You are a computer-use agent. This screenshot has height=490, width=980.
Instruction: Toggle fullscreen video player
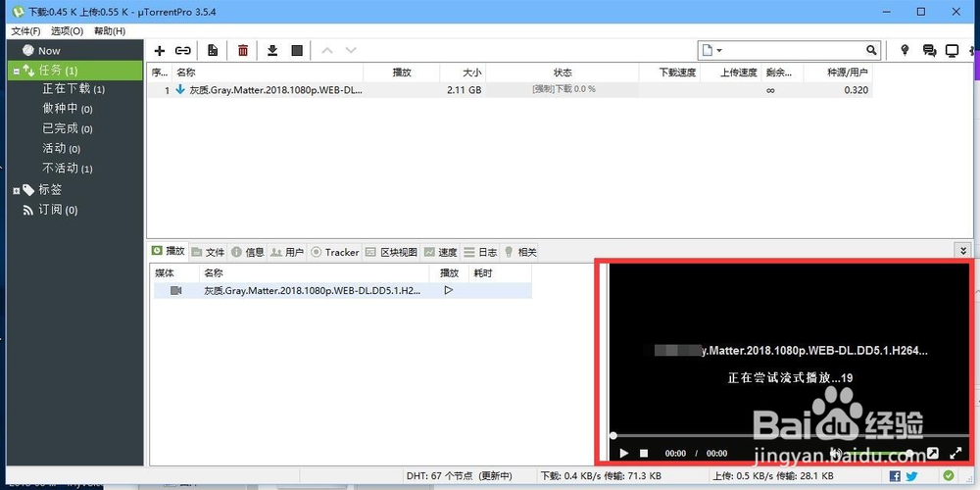coord(955,453)
